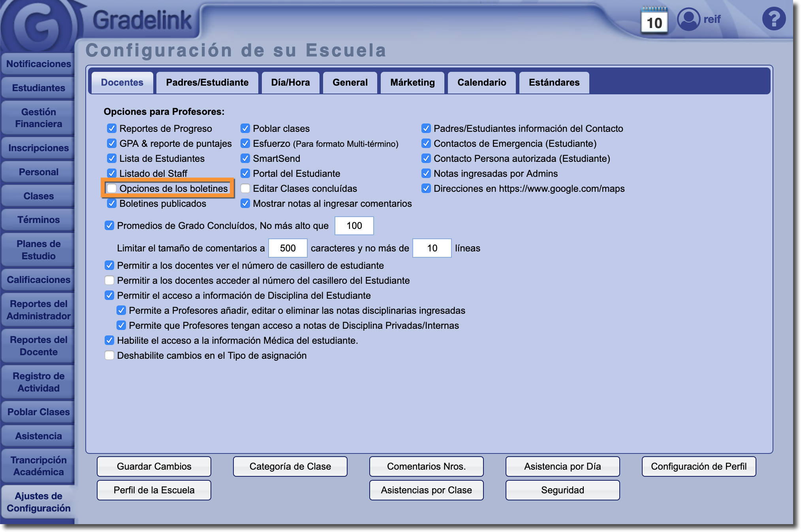Image resolution: width=801 pixels, height=532 pixels.
Task: Click the Gradelink G logo
Action: pos(38,26)
